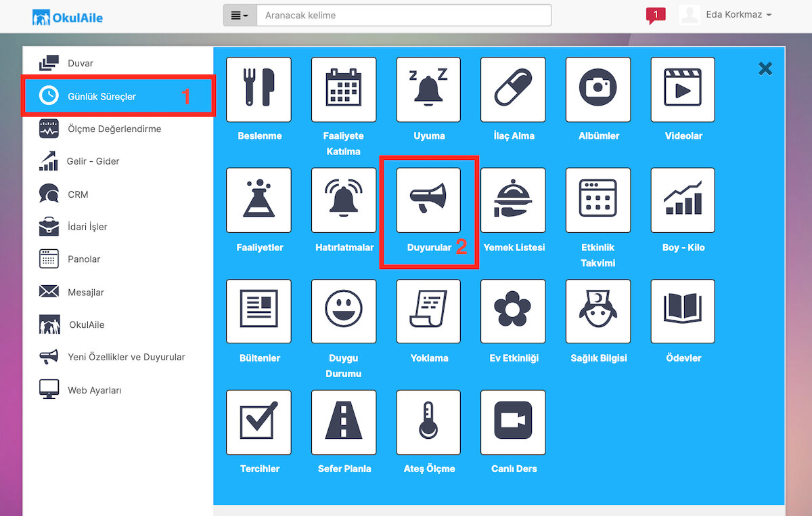Go to Ölçme Değerlendirme menu item
The width and height of the screenshot is (812, 516).
click(x=114, y=129)
